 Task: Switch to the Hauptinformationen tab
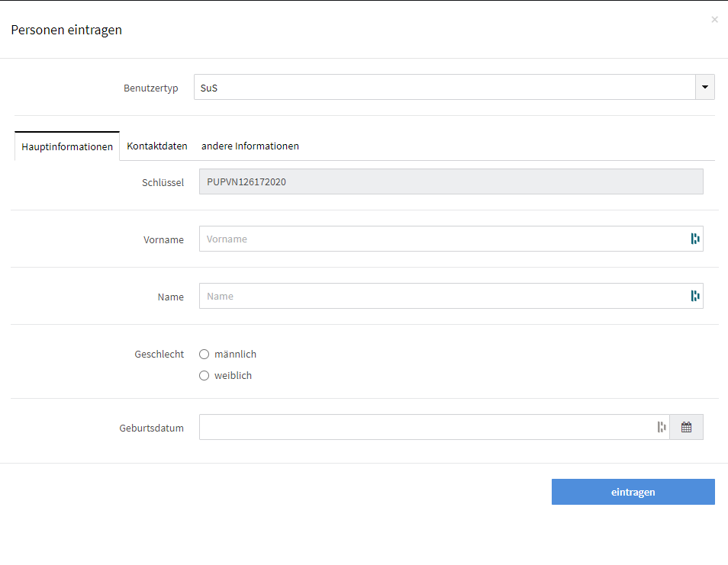pos(67,146)
